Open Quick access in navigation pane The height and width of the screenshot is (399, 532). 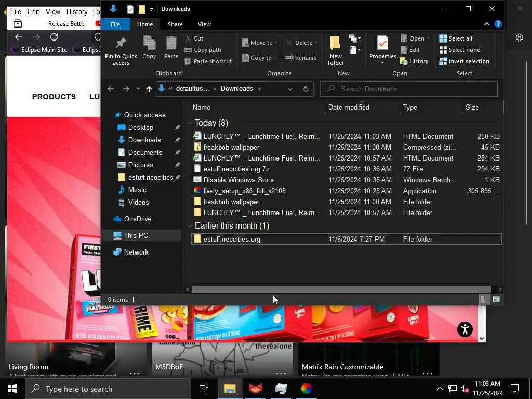click(144, 115)
